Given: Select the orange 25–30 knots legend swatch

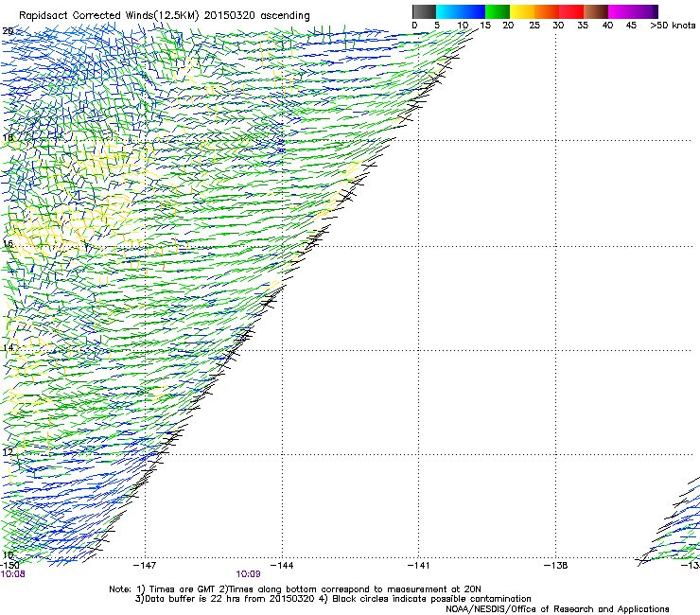Looking at the screenshot, I should pyautogui.click(x=547, y=11).
